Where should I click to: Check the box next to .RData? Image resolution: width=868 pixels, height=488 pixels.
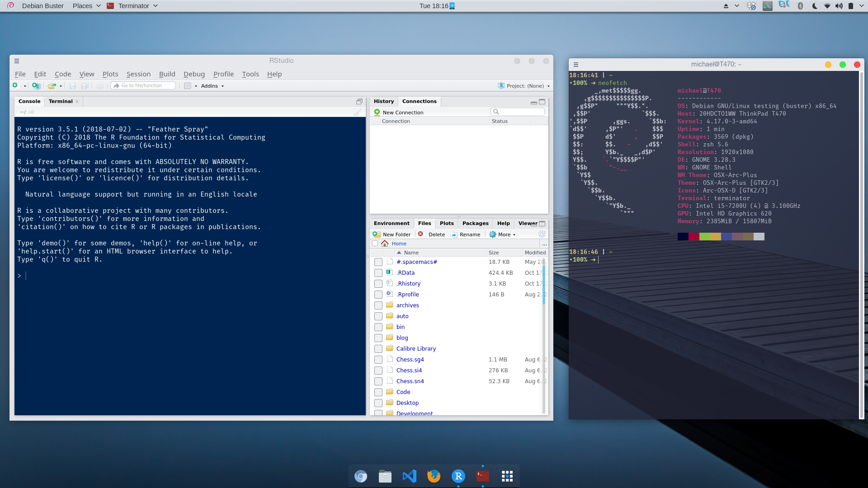coord(378,273)
